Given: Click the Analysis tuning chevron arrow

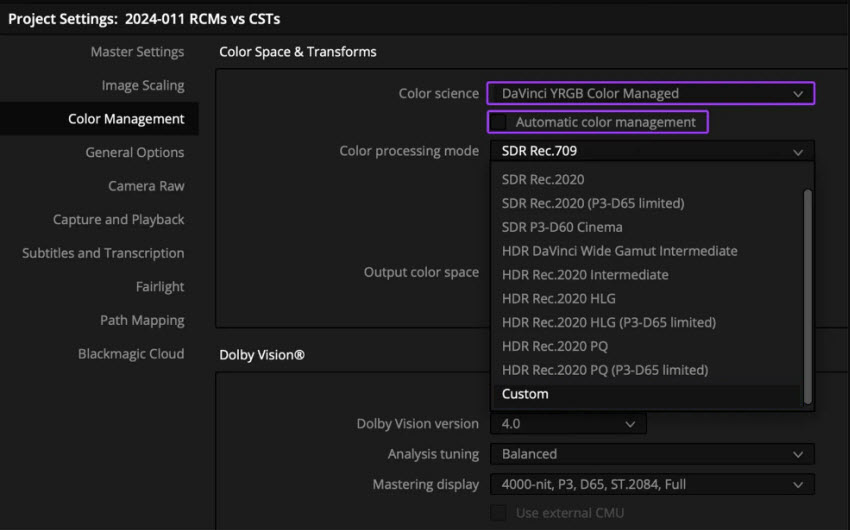Looking at the screenshot, I should coord(798,455).
